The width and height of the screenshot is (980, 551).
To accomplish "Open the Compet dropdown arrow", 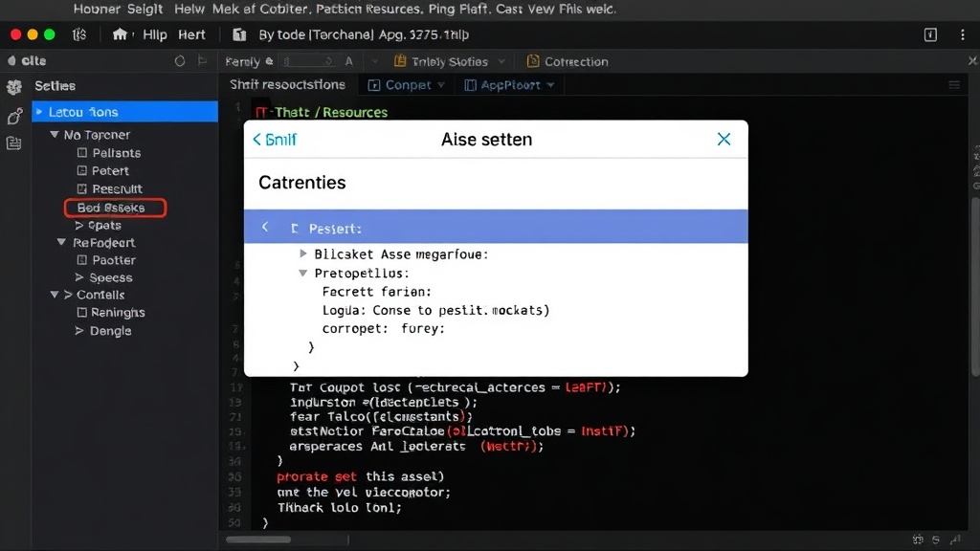I will tap(441, 85).
